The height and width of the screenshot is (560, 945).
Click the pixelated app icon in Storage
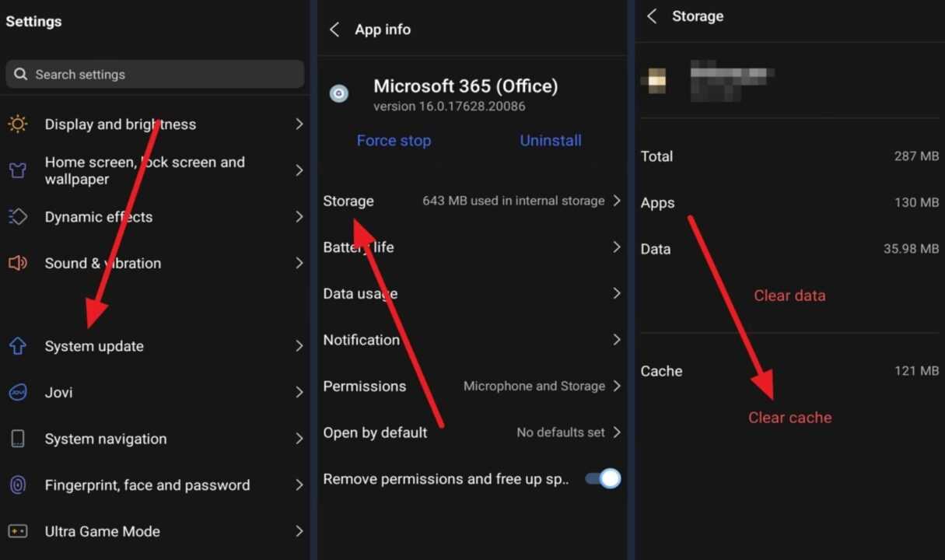point(653,80)
